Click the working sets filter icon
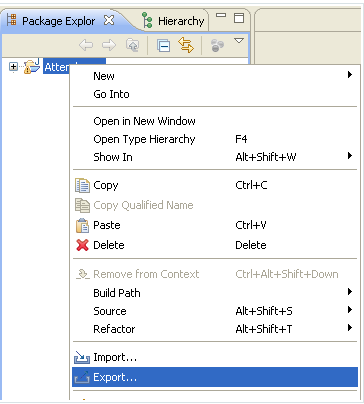The height and width of the screenshot is (404, 364). (217, 46)
